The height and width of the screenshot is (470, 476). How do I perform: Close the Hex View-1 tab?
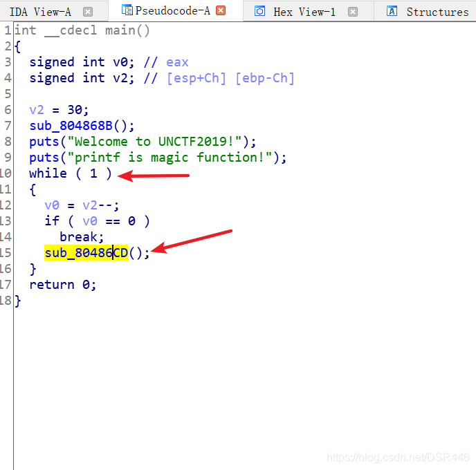click(x=353, y=12)
